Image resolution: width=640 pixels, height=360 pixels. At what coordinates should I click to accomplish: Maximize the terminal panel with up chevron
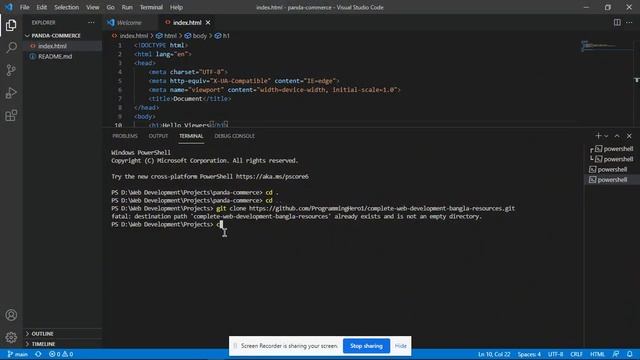[617, 136]
